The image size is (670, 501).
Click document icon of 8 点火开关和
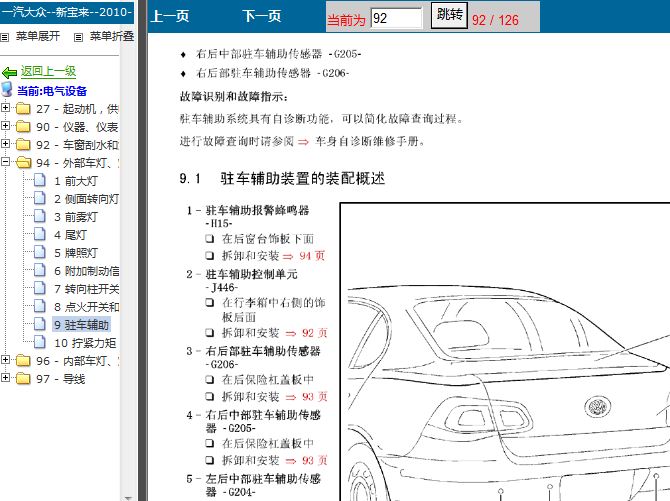coord(40,306)
